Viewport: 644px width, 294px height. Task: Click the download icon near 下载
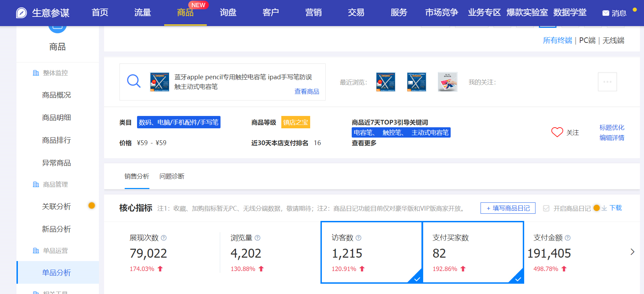click(604, 208)
